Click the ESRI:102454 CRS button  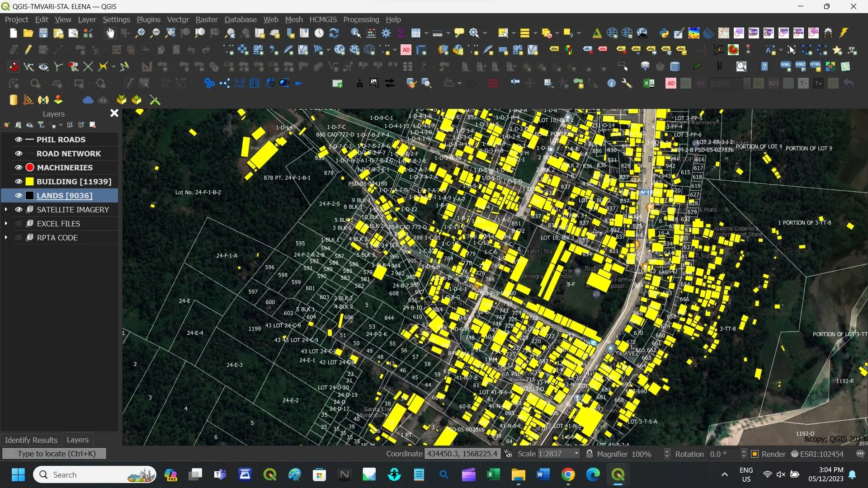817,454
